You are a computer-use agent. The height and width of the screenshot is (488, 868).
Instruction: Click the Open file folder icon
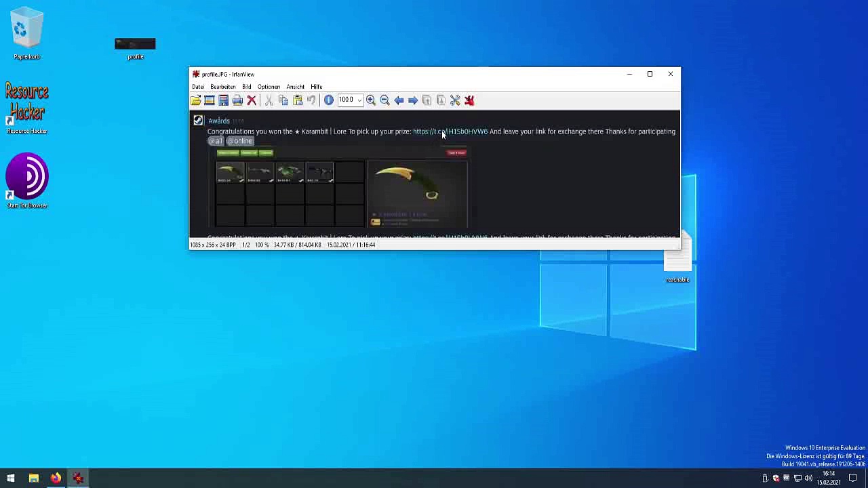pyautogui.click(x=196, y=100)
